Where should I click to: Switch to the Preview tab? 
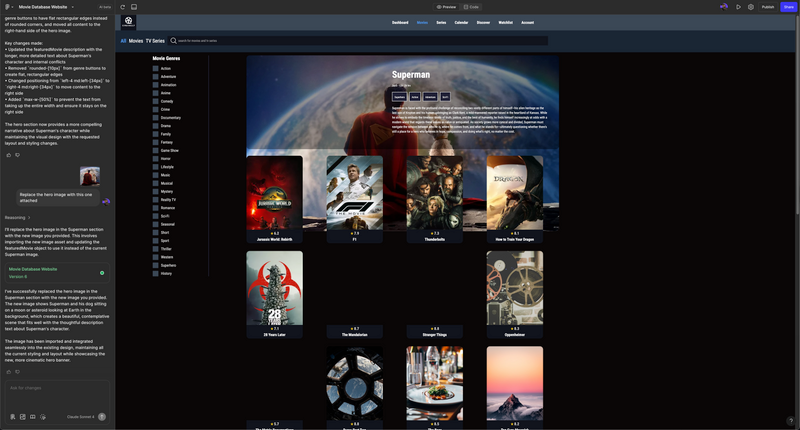tap(446, 7)
